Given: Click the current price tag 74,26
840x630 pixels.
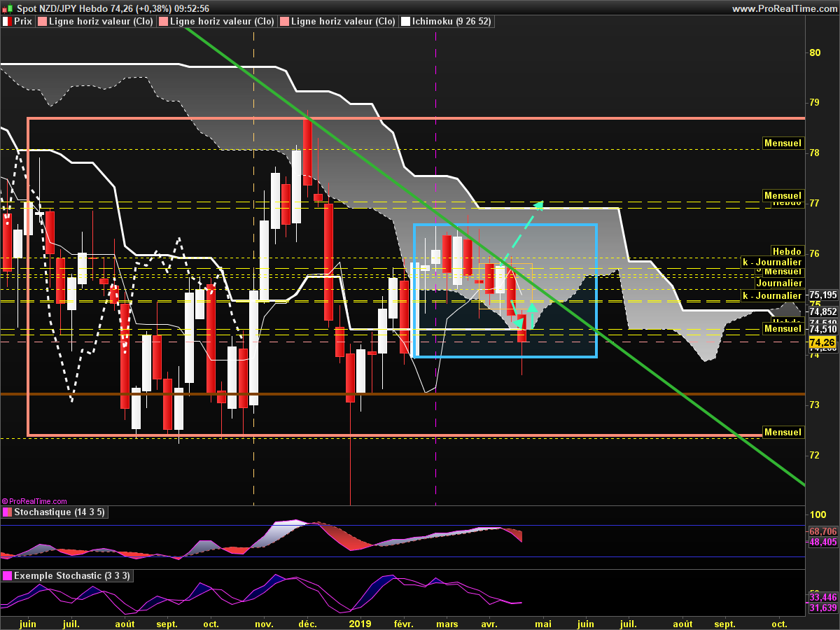Looking at the screenshot, I should click(x=822, y=342).
